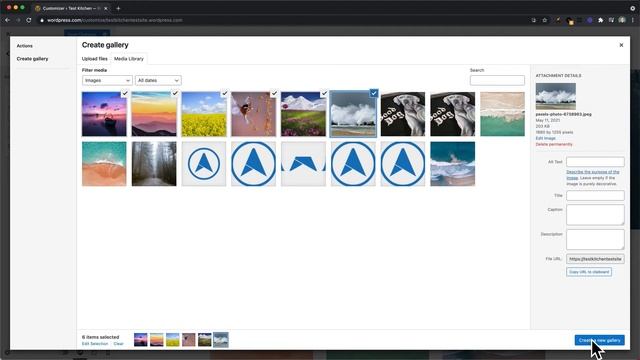Deselect checkmark on yellow flower field image
Viewport: 640px width, 360px height.
pos(224,93)
